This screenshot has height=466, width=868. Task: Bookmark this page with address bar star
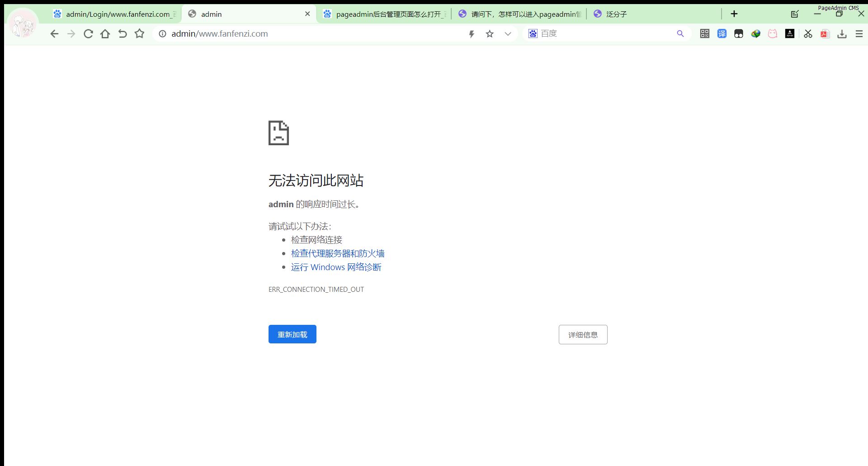point(490,34)
